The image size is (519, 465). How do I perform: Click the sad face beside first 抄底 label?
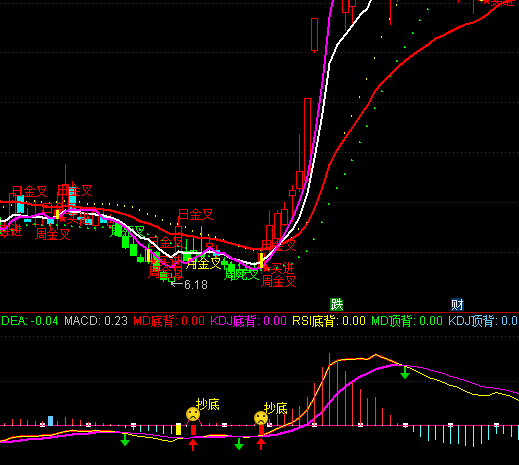click(193, 414)
